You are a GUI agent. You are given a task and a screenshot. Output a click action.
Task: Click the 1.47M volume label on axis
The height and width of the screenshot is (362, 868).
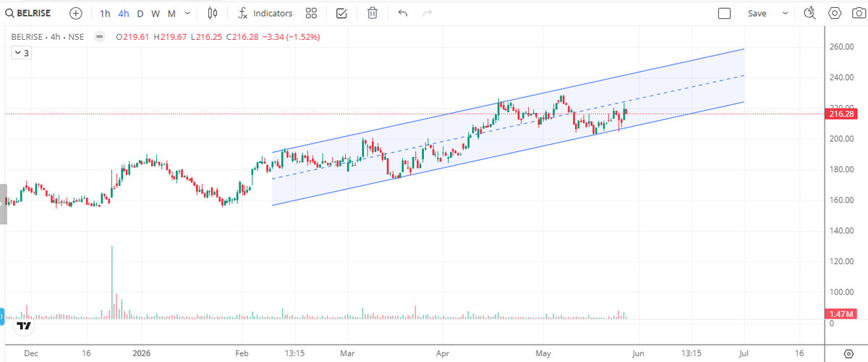tap(841, 313)
